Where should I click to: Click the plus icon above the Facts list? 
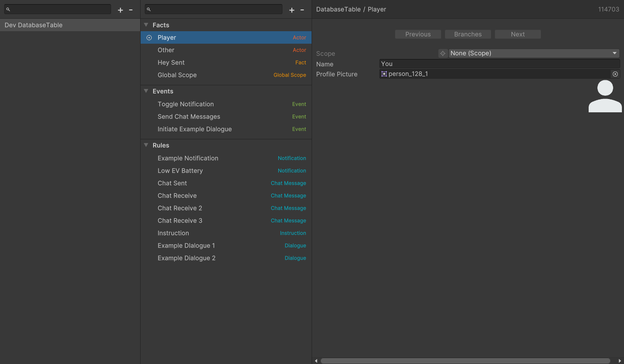click(x=292, y=10)
